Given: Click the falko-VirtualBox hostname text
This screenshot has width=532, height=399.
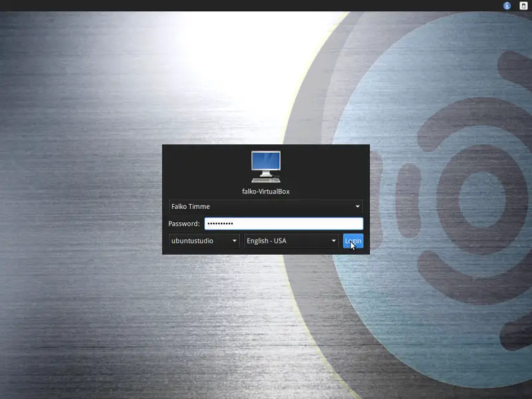Looking at the screenshot, I should [266, 192].
